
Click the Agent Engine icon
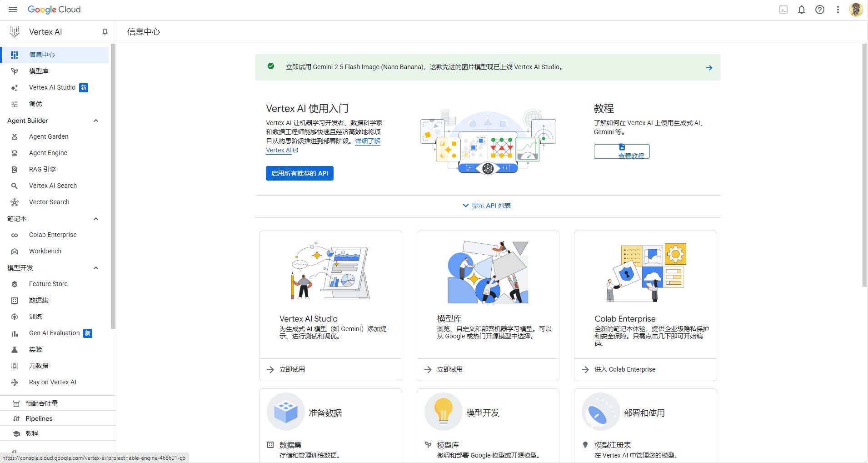[x=15, y=153]
